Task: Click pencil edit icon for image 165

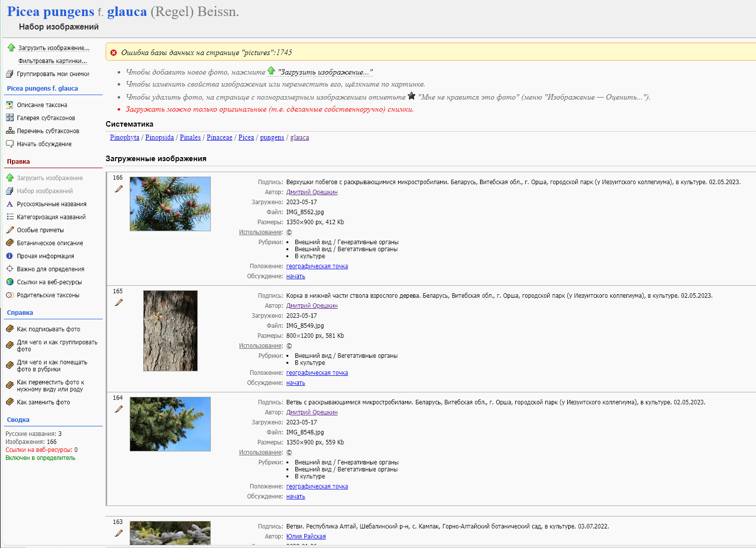Action: coord(119,302)
